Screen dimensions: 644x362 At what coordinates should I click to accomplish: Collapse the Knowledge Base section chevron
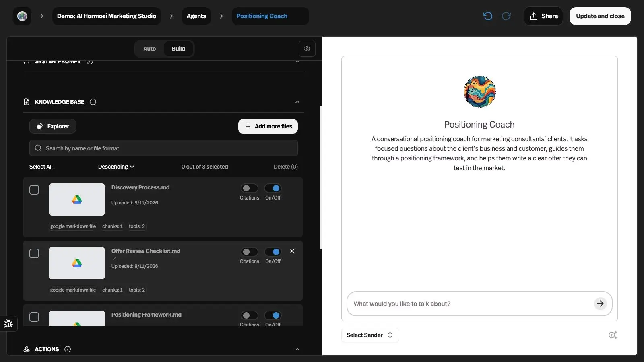click(297, 102)
